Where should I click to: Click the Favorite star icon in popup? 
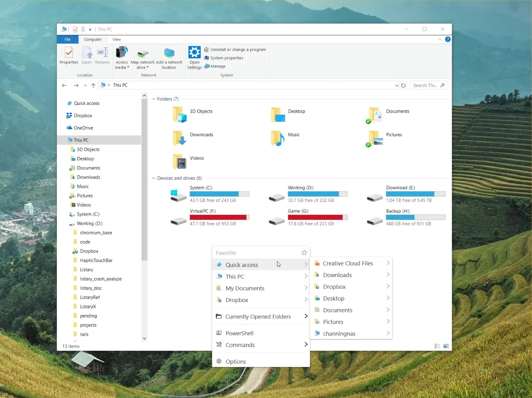[304, 253]
